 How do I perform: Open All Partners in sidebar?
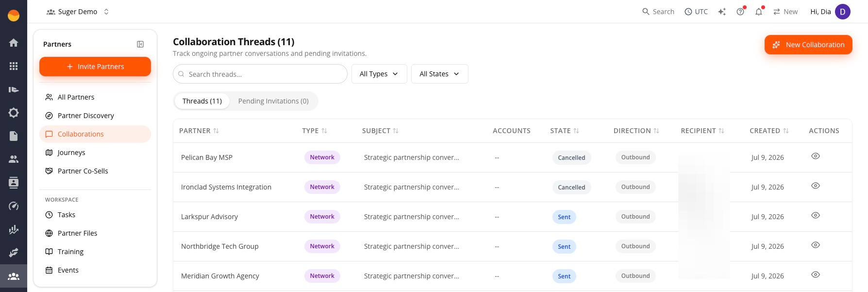[95, 97]
